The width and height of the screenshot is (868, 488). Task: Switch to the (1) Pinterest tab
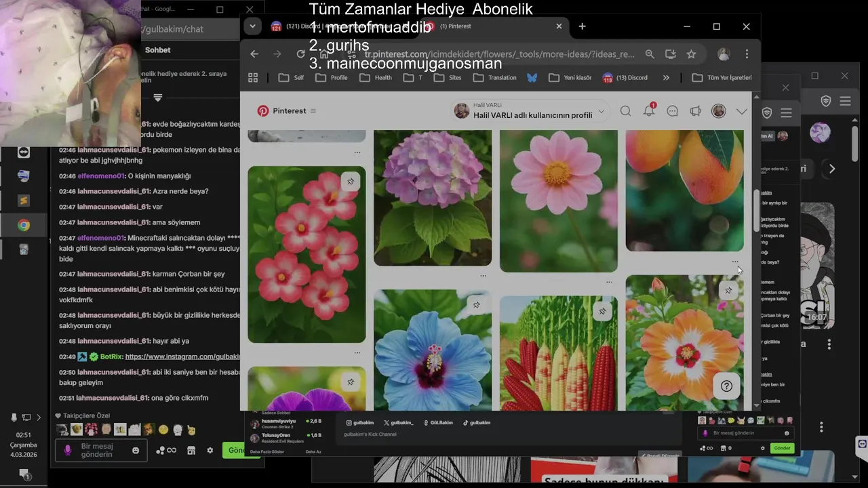pos(495,26)
